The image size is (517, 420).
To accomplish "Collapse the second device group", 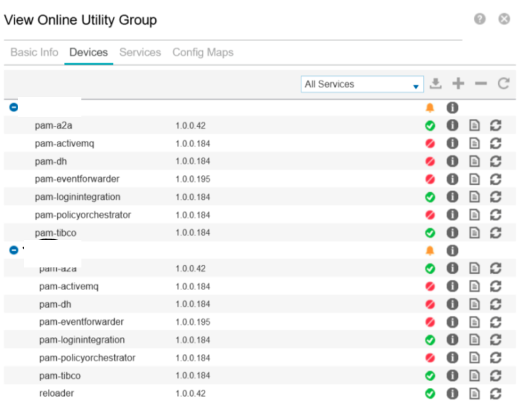I will [x=13, y=250].
